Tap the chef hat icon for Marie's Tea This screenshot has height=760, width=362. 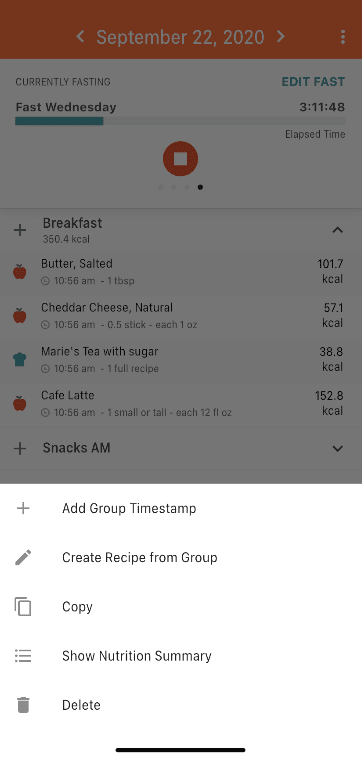click(19, 359)
